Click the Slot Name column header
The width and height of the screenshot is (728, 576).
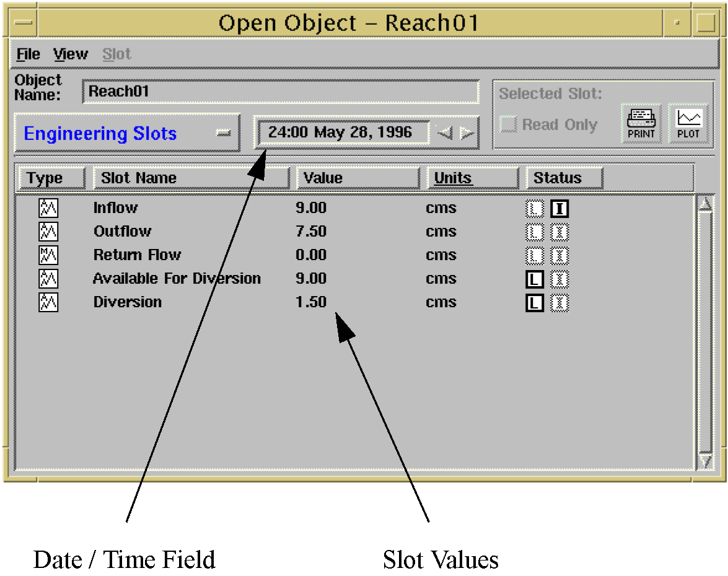click(x=191, y=178)
